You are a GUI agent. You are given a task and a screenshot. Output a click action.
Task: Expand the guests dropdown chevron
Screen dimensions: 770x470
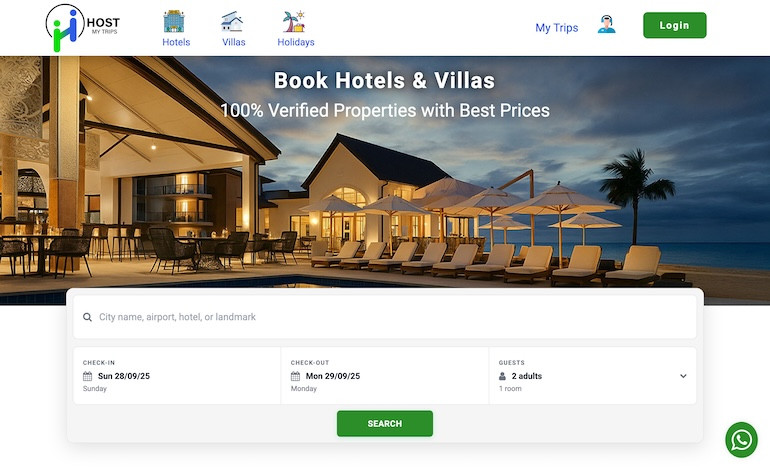point(683,376)
